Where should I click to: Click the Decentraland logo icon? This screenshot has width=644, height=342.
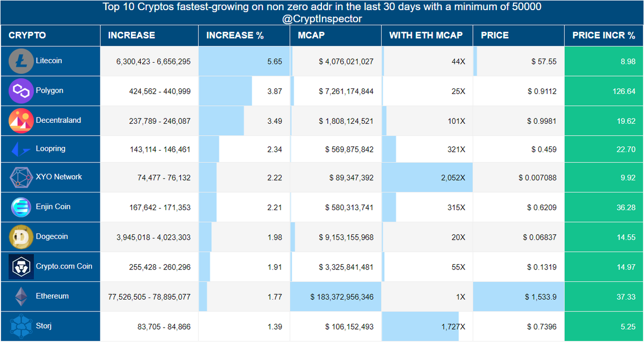coord(21,121)
